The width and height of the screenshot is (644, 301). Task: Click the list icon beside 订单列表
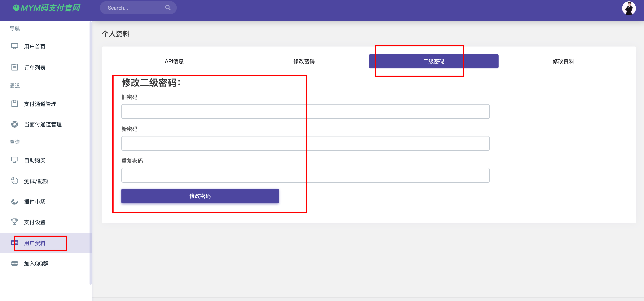(x=14, y=67)
